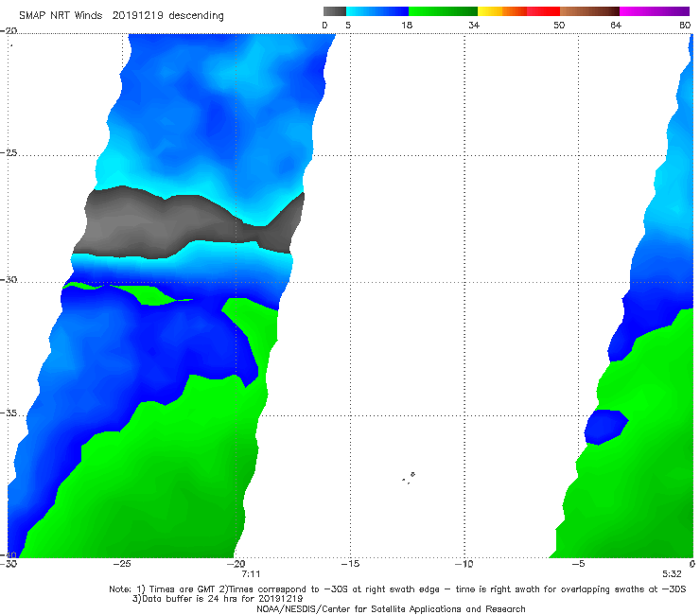Click the gray segment of the wind colorbar
700x615 pixels.
(334, 11)
